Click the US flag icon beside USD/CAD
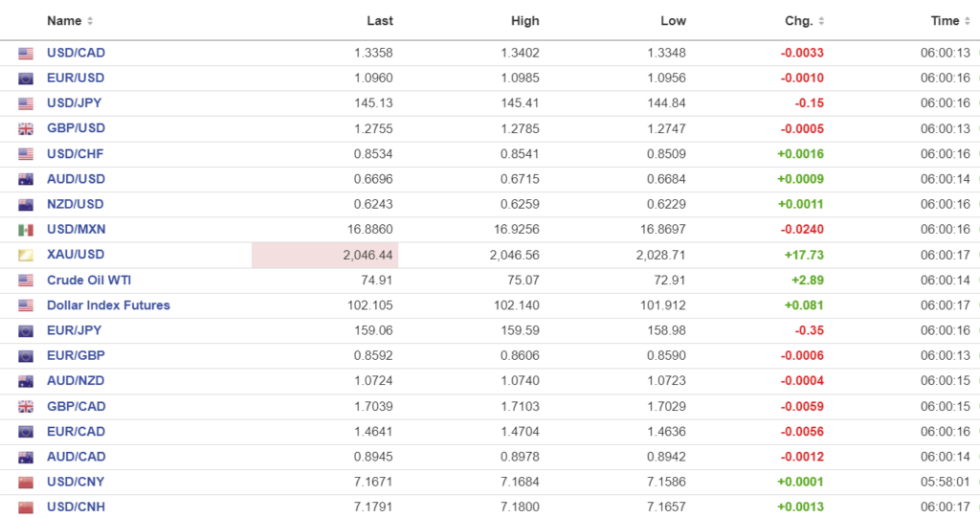The height and width of the screenshot is (518, 980). click(x=26, y=54)
